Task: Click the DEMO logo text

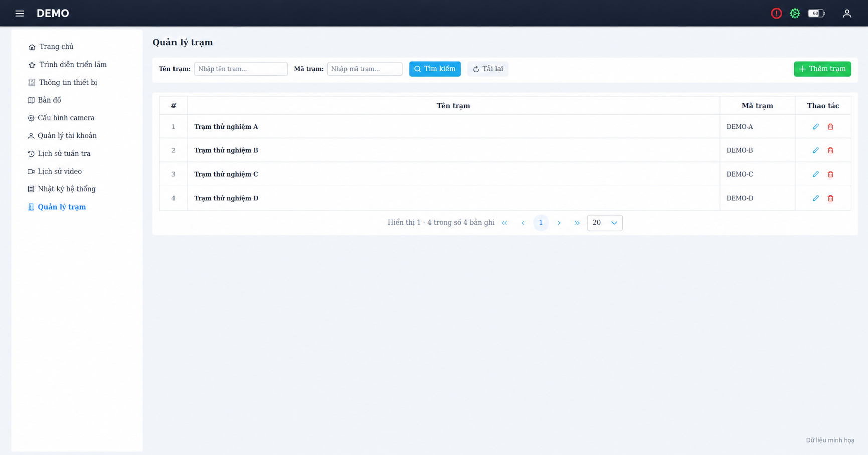Action: tap(53, 13)
